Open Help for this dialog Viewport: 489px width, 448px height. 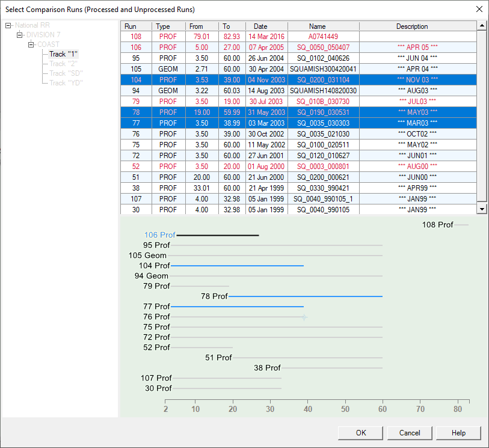pyautogui.click(x=458, y=433)
